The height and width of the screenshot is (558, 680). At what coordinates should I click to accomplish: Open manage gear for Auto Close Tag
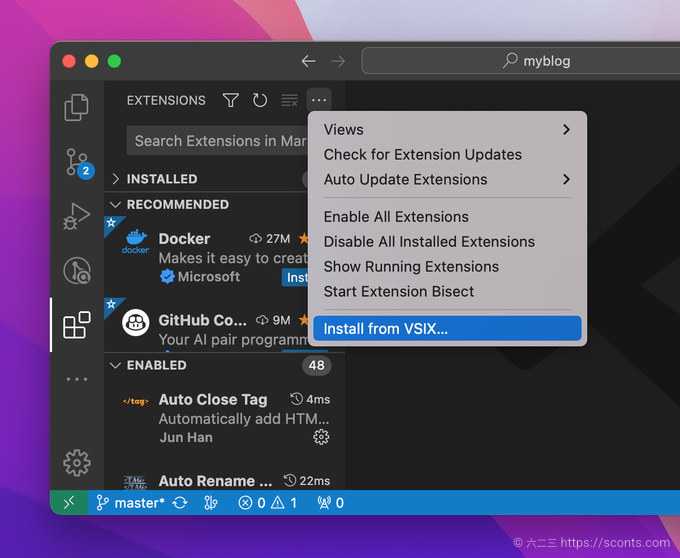(321, 437)
